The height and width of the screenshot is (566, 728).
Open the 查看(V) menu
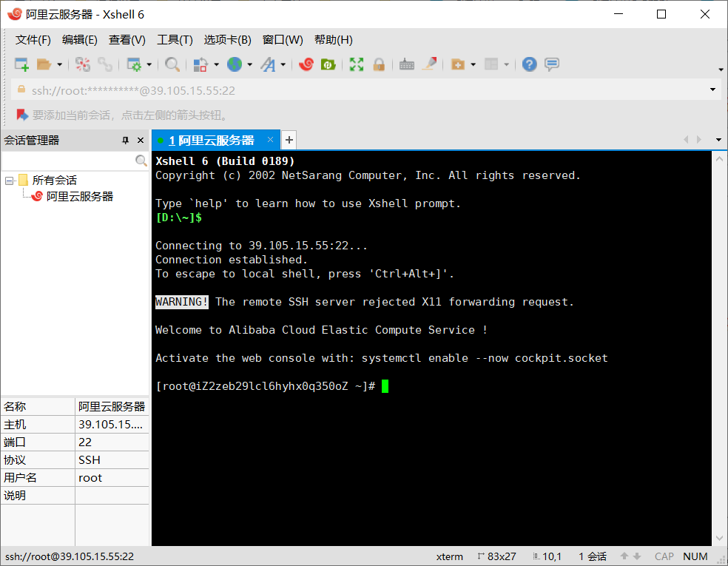pos(127,40)
